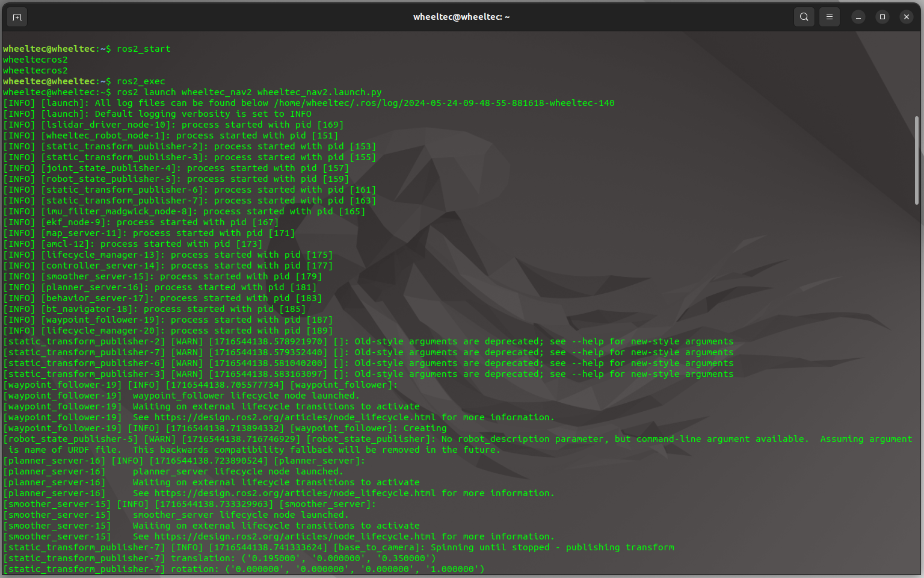Click the imu_filter_madgwick_node-8 pid line
This screenshot has width=924, height=578.
click(x=184, y=211)
